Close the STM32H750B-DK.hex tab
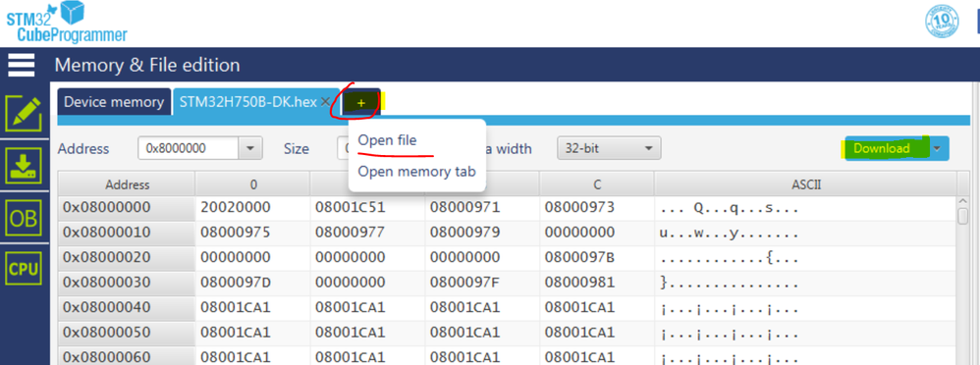The height and width of the screenshot is (365, 980). 325,102
